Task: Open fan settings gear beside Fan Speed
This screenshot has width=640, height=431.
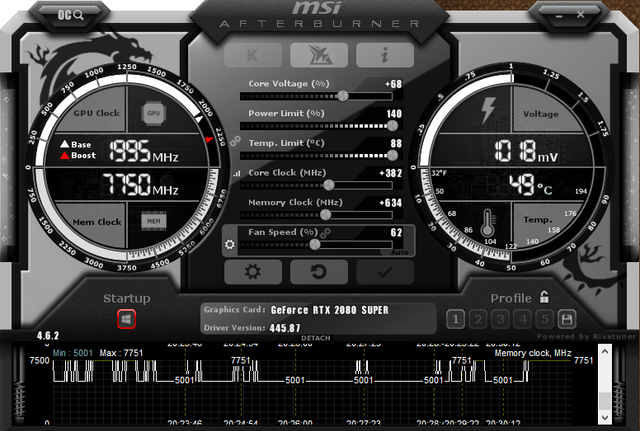Action: point(230,244)
